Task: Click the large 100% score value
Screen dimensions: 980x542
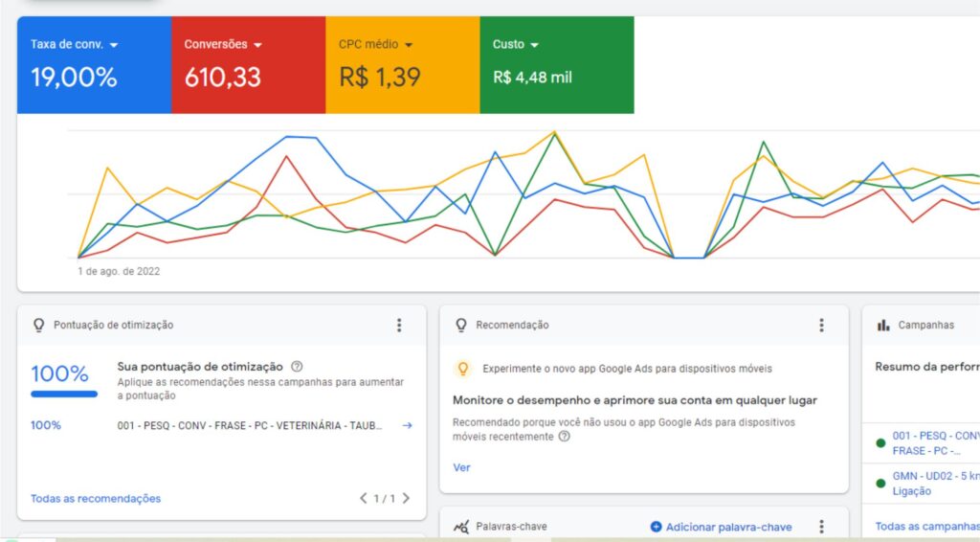Action: click(60, 373)
